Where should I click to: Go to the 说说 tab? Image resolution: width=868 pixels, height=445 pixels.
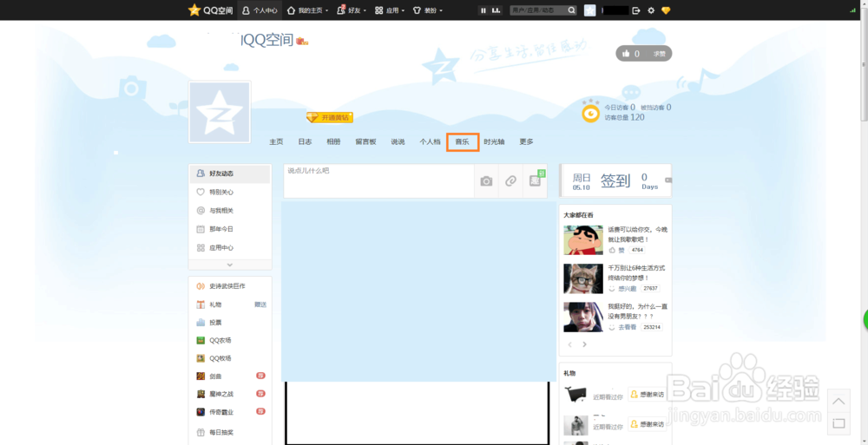pos(398,141)
